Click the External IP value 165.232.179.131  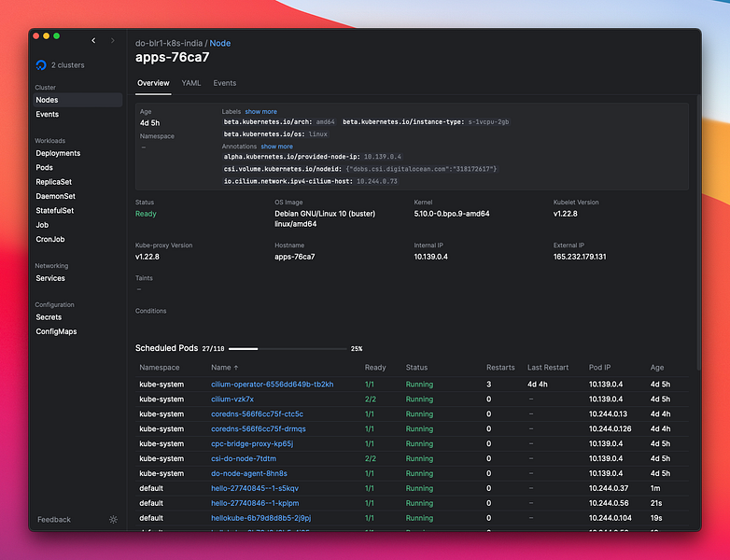[580, 257]
